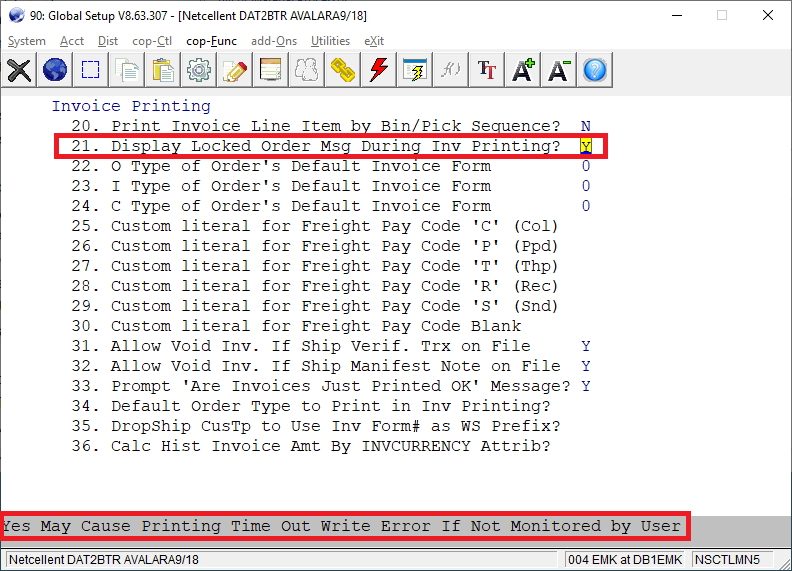Click the Y value for Allow Void Inv. item 31

pos(586,346)
